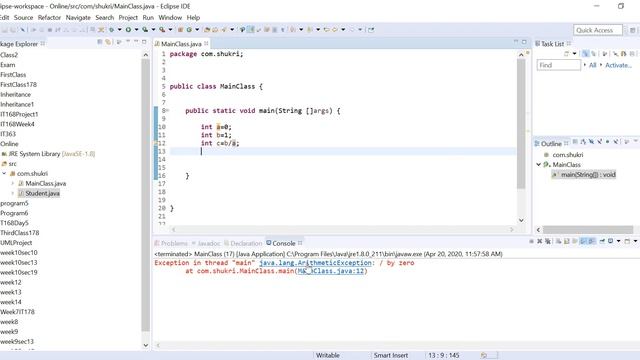
Task: Minimize the MainClass.java editor area
Action: coord(516,42)
